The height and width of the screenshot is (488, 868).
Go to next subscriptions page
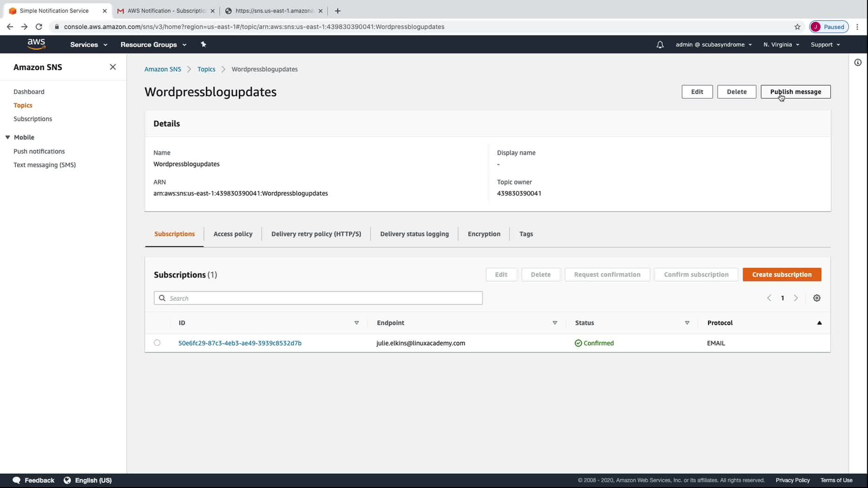tap(796, 298)
